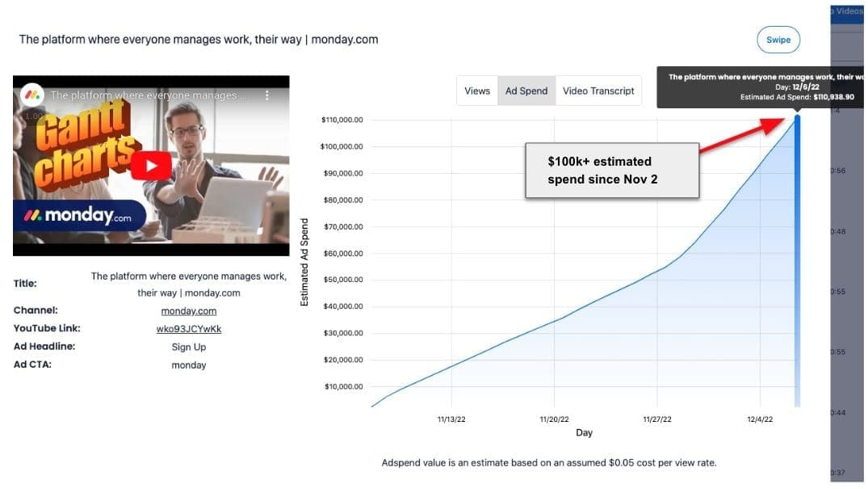Select the Ad Spend tab
868x489 pixels.
point(526,91)
